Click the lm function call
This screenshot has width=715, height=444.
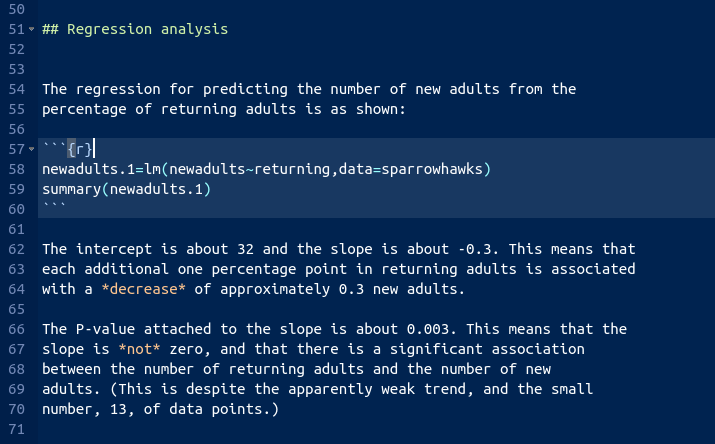[146, 169]
